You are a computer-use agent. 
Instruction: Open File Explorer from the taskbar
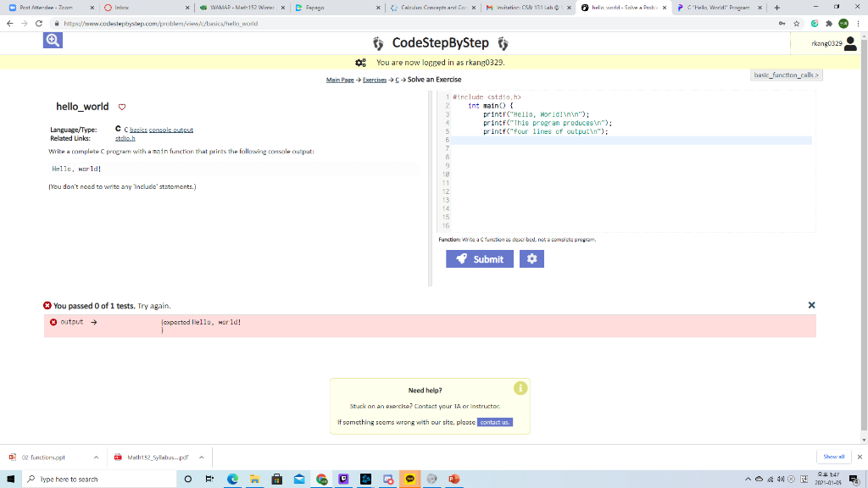click(x=254, y=480)
